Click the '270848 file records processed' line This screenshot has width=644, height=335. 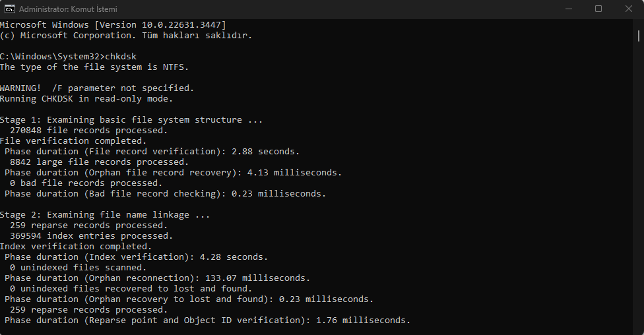(88, 130)
